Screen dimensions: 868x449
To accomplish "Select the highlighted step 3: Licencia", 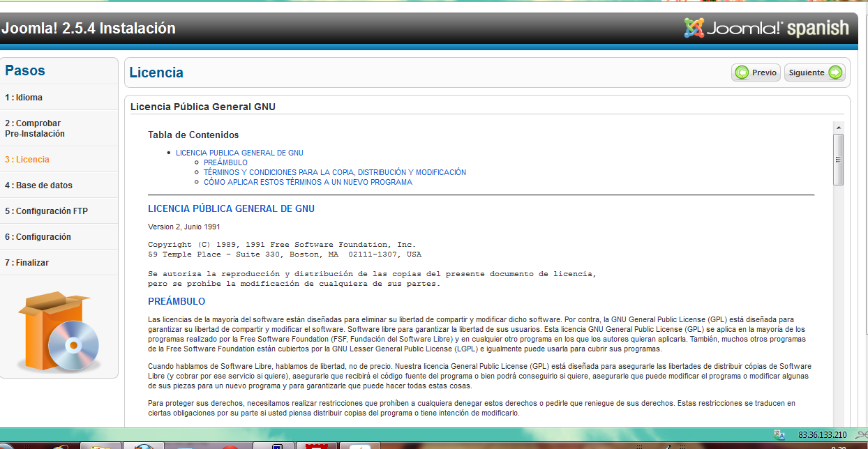I will click(x=27, y=160).
